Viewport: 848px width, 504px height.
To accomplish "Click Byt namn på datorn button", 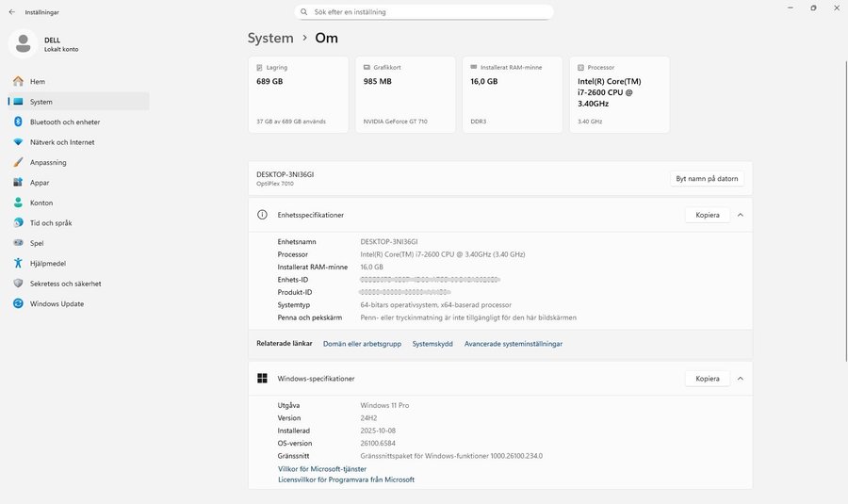I will tap(707, 178).
